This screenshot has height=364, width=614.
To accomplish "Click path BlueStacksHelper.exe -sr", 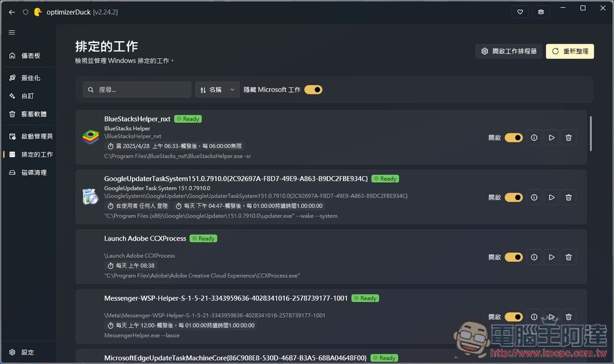I will [177, 156].
